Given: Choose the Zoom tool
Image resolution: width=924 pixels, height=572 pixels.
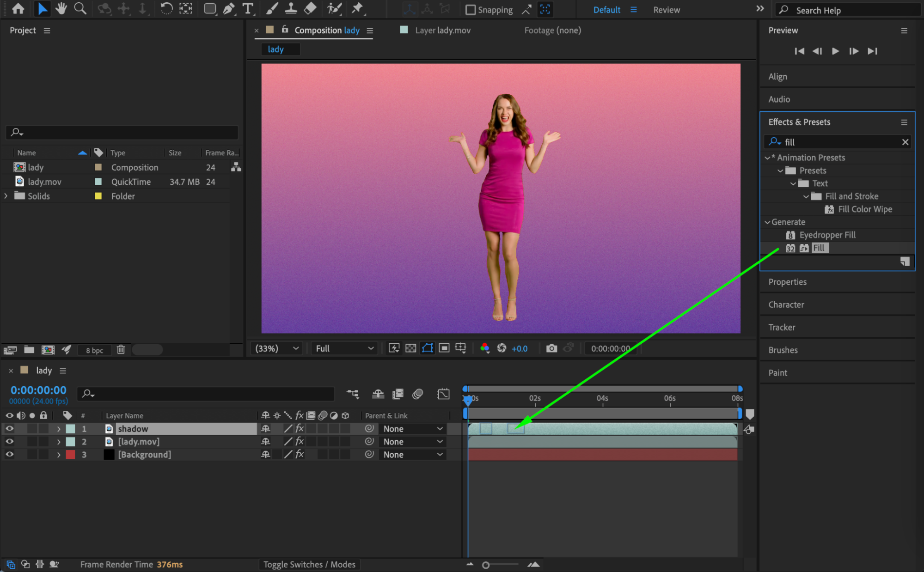Looking at the screenshot, I should pos(80,9).
